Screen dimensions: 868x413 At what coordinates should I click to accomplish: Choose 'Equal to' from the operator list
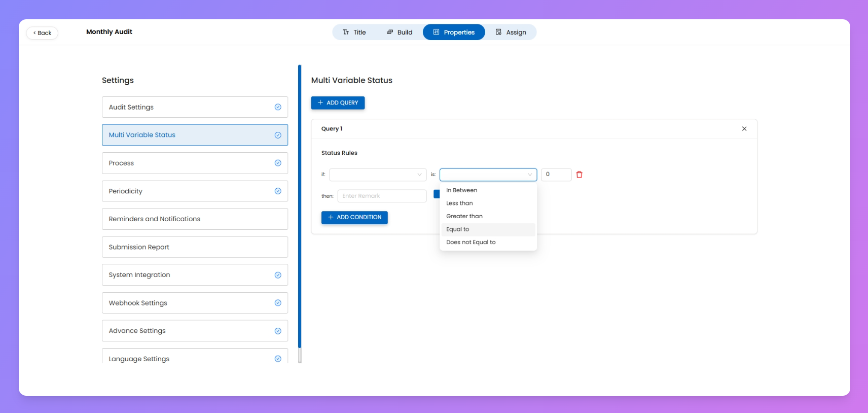tap(488, 229)
